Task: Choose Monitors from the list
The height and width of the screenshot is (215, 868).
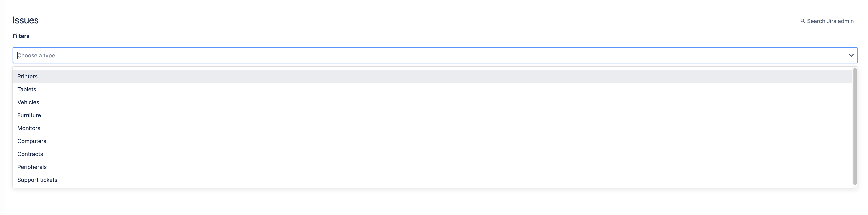Action: coord(432,128)
